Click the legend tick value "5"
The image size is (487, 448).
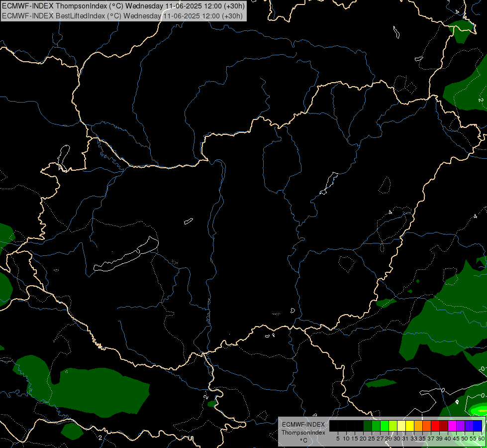point(338,439)
